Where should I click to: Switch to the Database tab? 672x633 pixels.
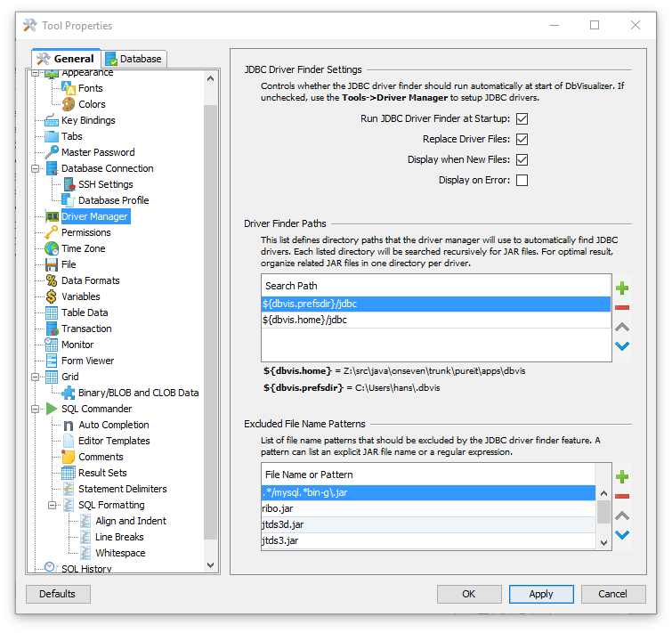tap(134, 59)
